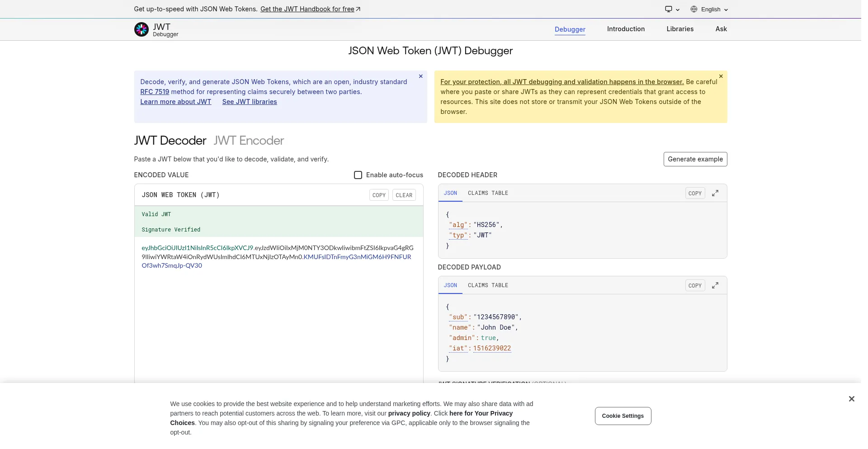
Task: Go to the Introduction page
Action: [626, 29]
